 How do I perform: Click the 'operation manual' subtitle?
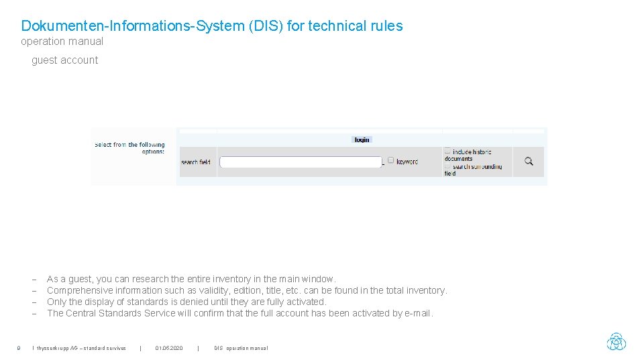point(62,42)
